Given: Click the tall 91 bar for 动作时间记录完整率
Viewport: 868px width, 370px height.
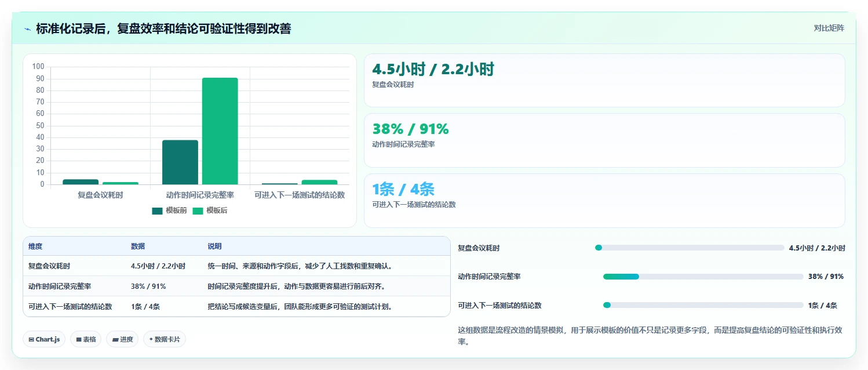Looking at the screenshot, I should tap(220, 131).
